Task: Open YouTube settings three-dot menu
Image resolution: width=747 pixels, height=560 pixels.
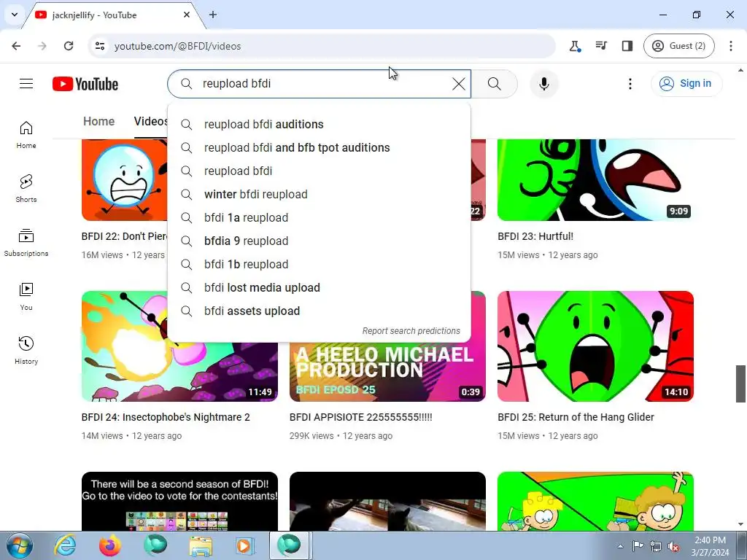Action: coord(630,84)
